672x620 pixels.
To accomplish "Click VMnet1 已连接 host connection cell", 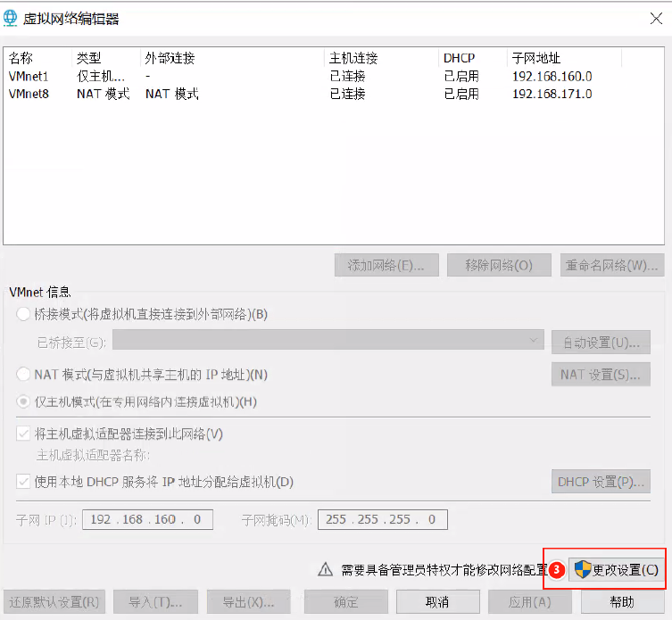I will click(x=347, y=76).
